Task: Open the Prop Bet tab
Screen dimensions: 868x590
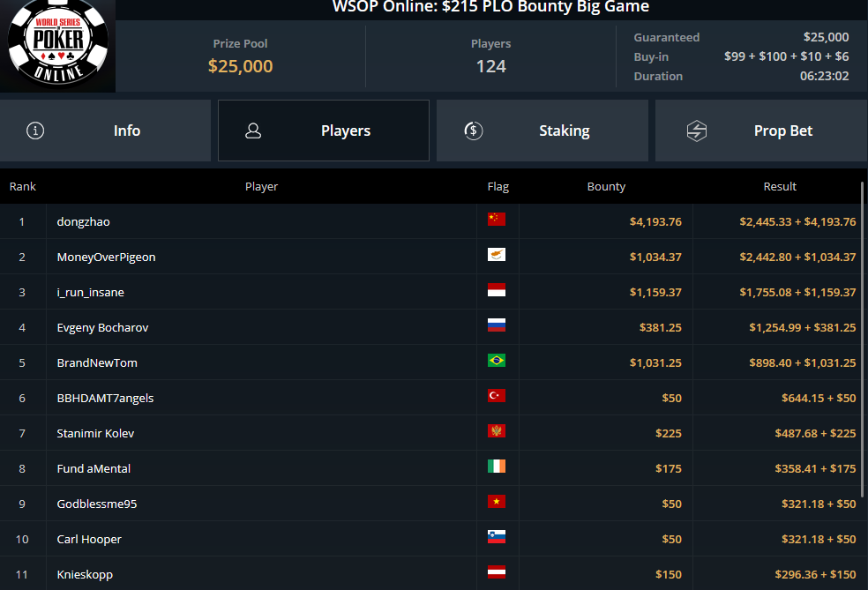Action: [x=761, y=131]
